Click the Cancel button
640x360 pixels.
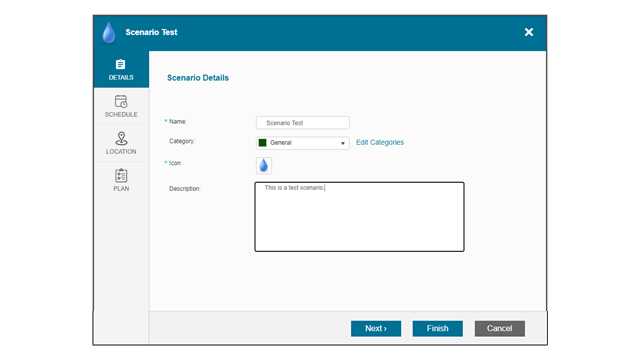point(500,329)
